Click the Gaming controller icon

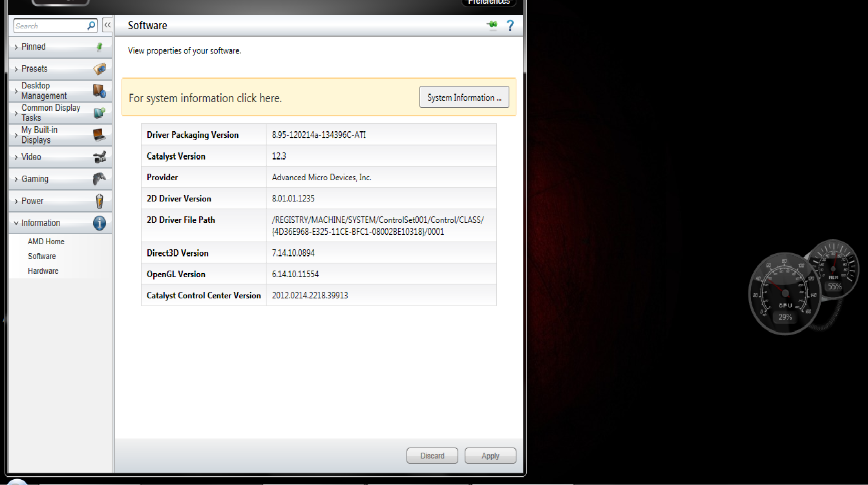coord(100,179)
